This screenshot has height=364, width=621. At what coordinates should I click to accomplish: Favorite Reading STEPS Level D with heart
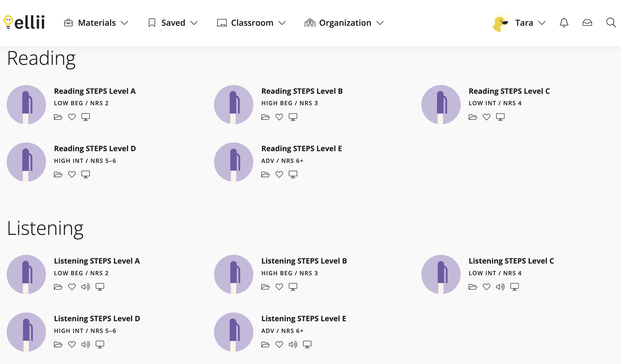(72, 175)
